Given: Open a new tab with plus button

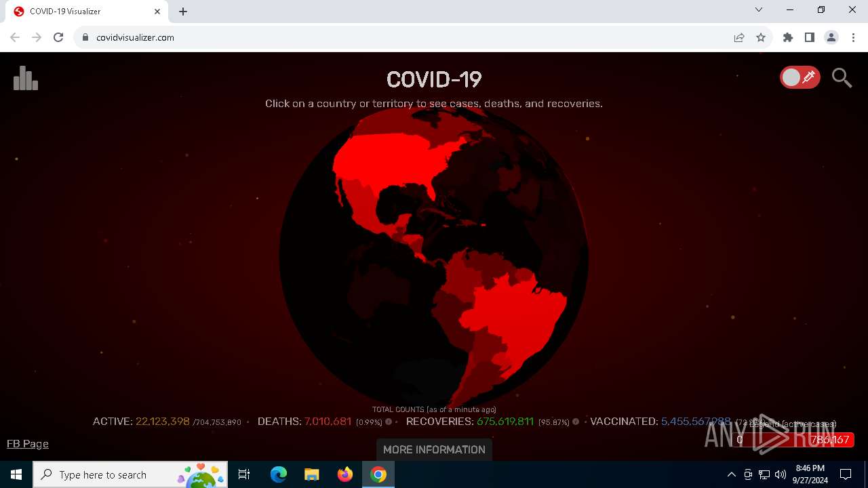Looking at the screenshot, I should [183, 12].
